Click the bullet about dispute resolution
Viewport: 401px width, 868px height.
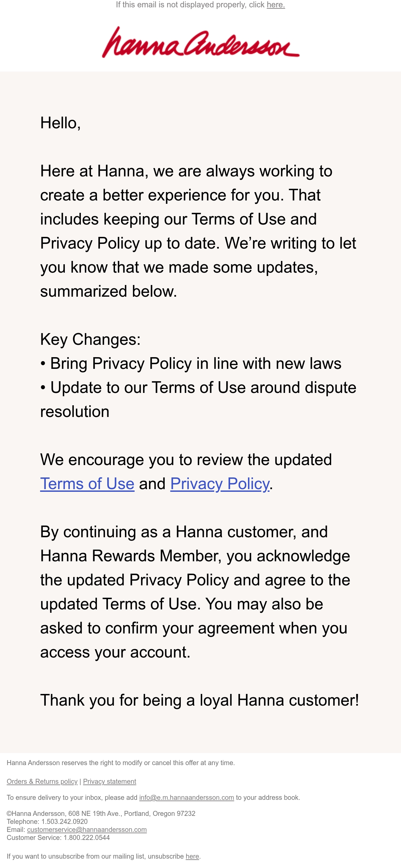(x=198, y=399)
